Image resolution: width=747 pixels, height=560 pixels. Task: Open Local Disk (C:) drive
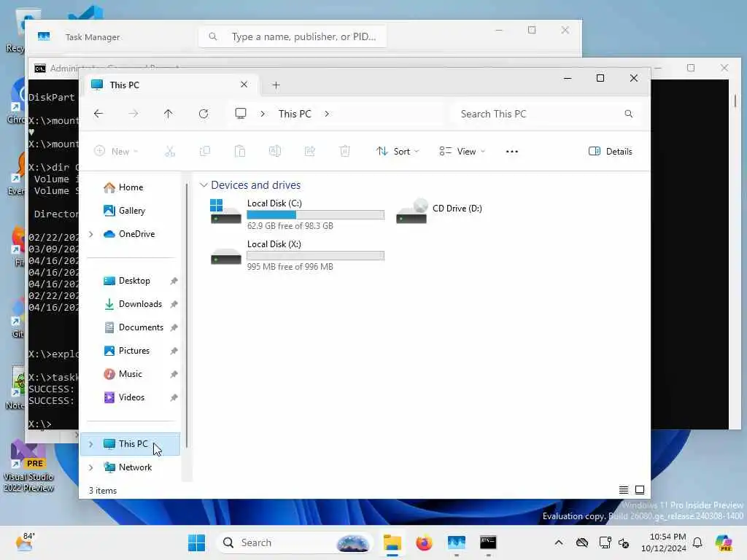pyautogui.click(x=297, y=214)
